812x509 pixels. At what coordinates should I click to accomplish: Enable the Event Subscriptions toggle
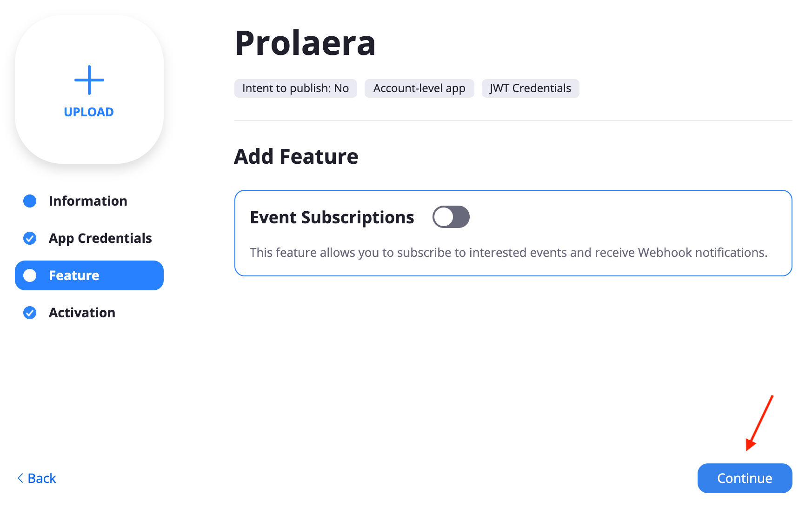point(451,217)
